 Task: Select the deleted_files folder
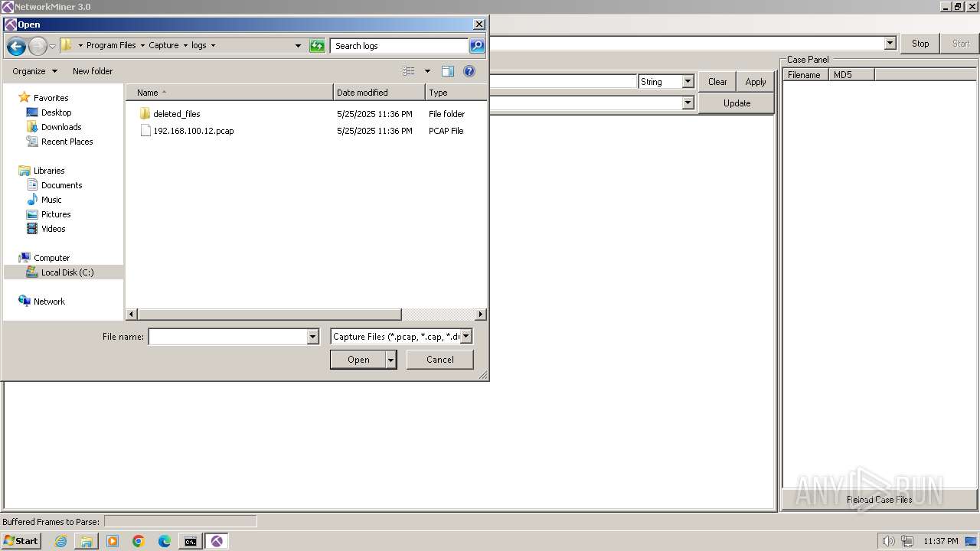point(176,114)
